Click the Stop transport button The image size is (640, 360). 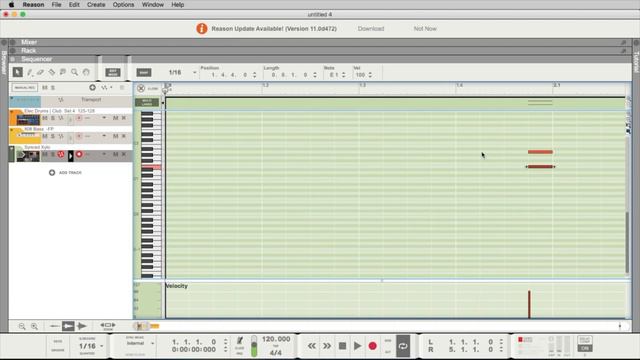point(342,346)
